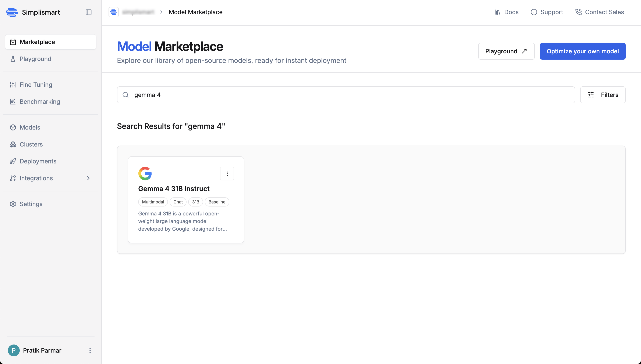Open the user menu dots beside Pratik Parmar
This screenshot has height=364, width=641.
pyautogui.click(x=90, y=350)
